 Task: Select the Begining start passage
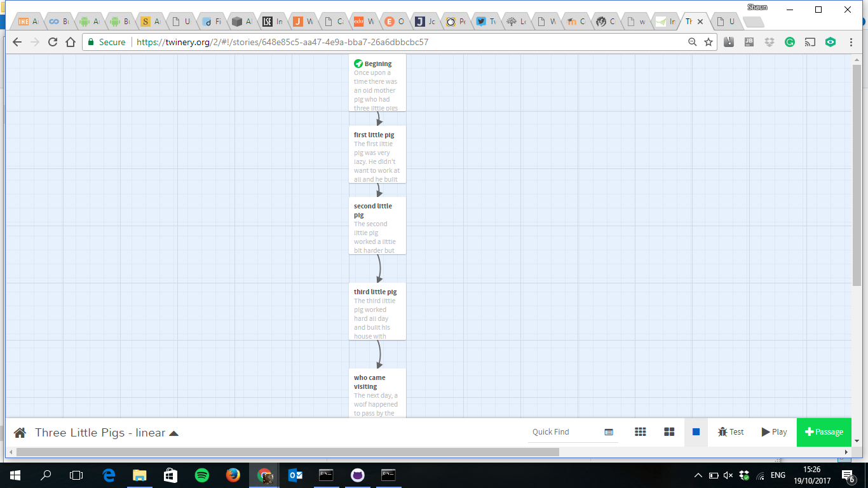377,83
